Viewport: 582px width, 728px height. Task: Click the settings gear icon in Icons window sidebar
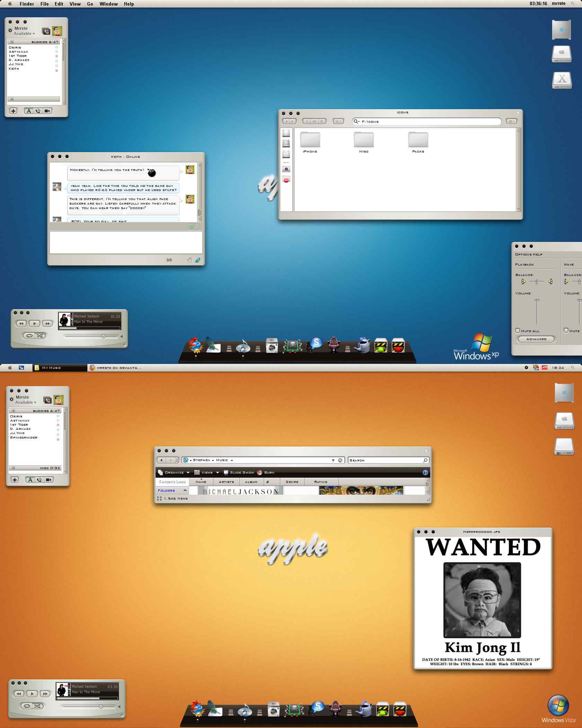pyautogui.click(x=286, y=169)
